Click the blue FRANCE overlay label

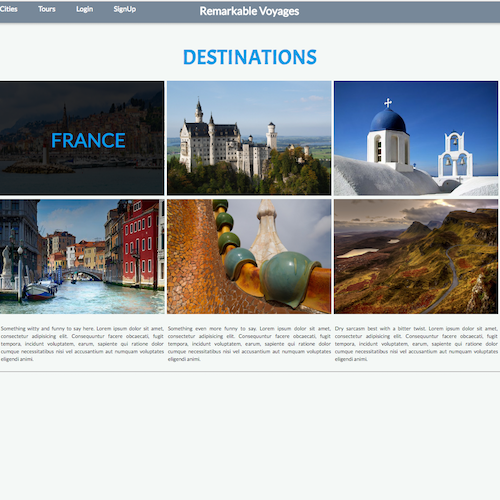(x=88, y=140)
